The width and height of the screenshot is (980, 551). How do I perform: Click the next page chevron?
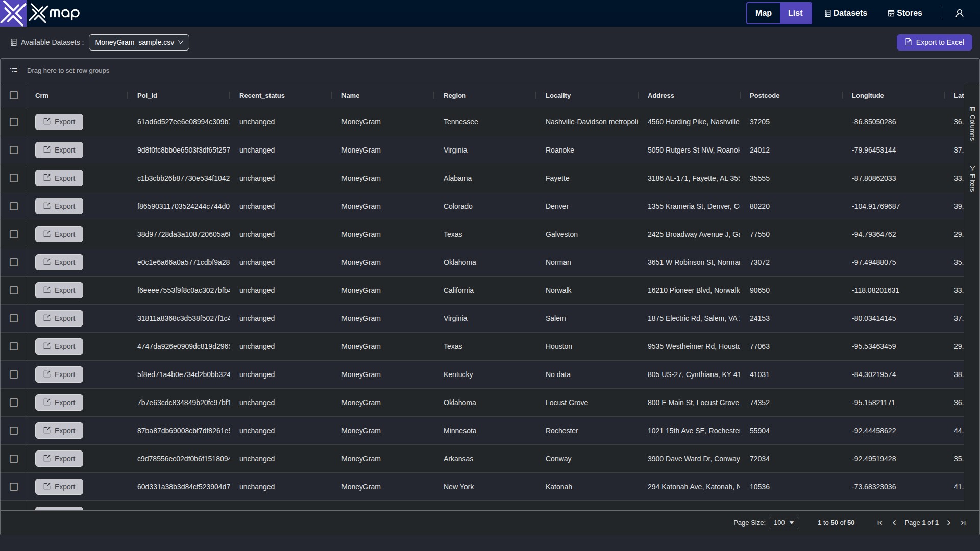[949, 523]
